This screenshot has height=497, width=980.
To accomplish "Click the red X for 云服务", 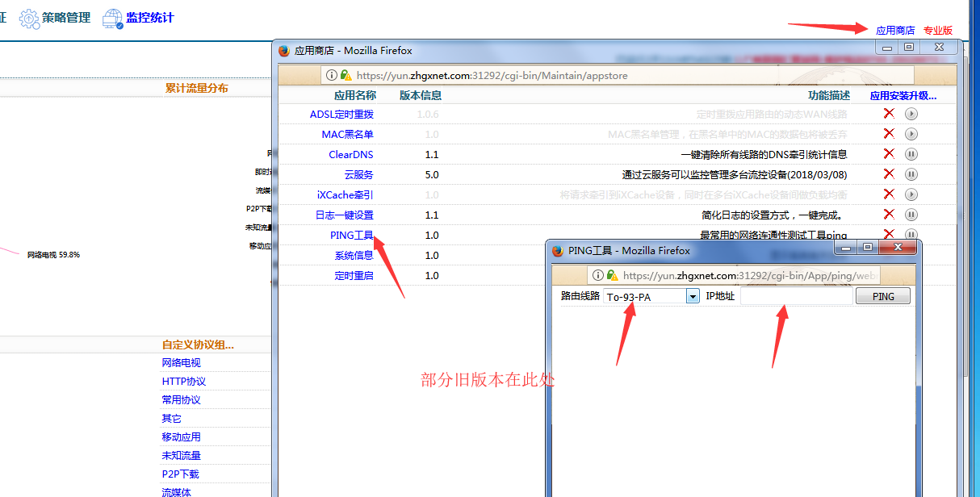I will (889, 174).
